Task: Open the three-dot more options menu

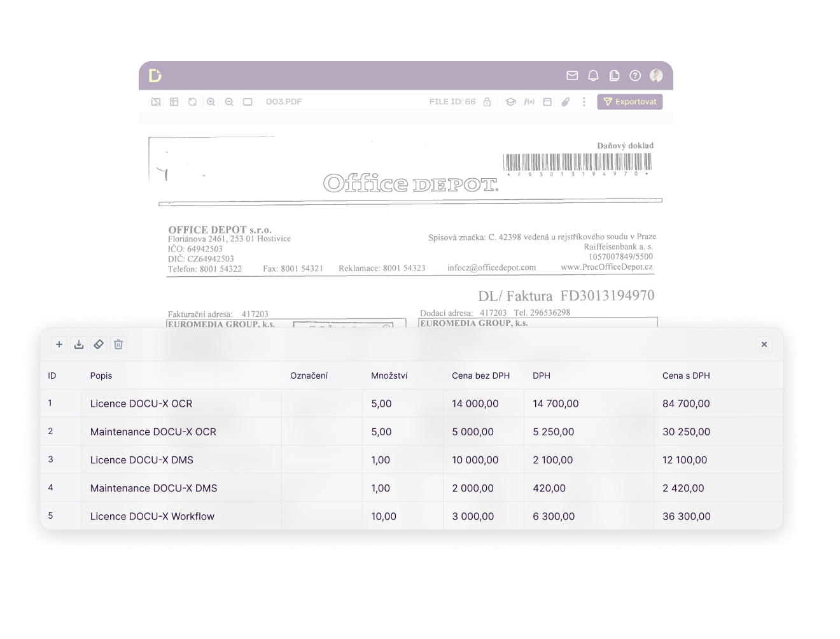Action: pos(584,102)
